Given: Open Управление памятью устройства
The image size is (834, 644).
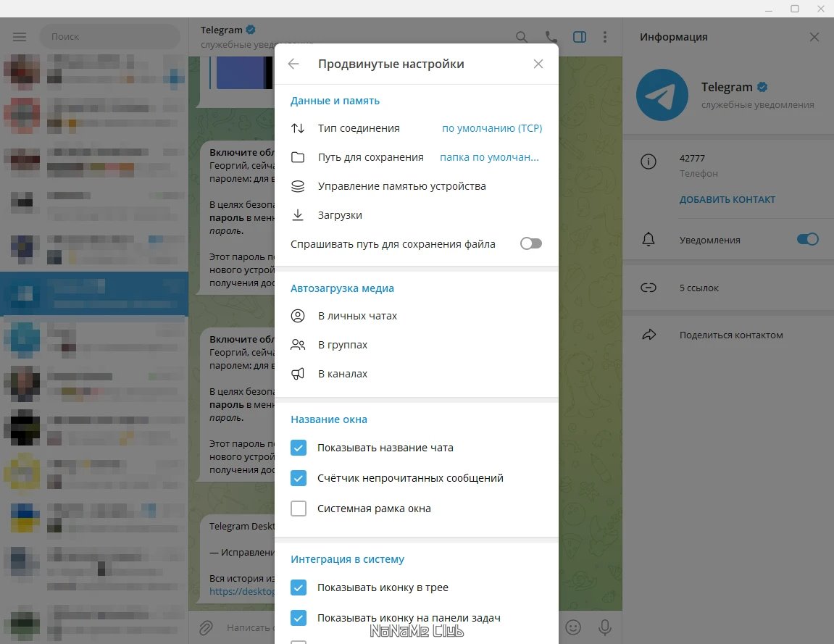Looking at the screenshot, I should click(401, 186).
